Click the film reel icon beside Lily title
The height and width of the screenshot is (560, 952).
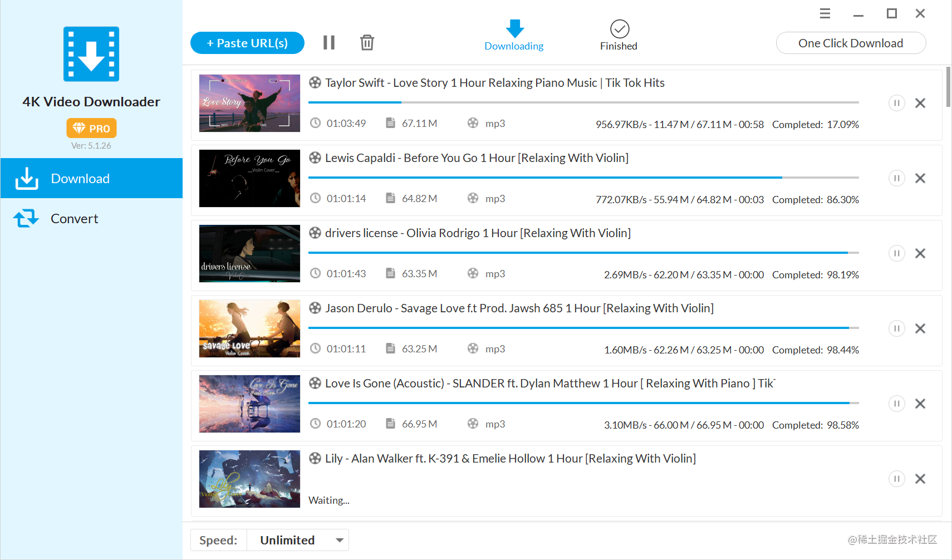point(315,458)
